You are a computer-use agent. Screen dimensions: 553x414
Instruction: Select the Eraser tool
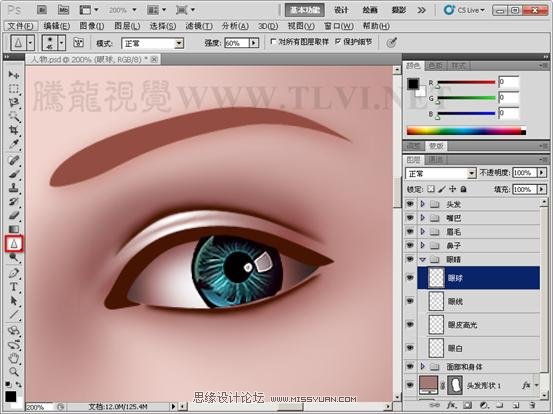(14, 215)
